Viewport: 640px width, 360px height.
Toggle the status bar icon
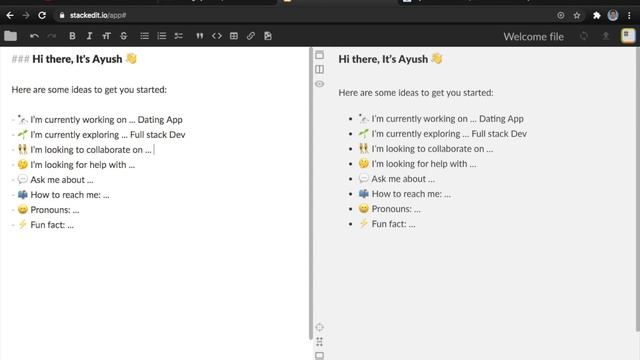click(320, 356)
